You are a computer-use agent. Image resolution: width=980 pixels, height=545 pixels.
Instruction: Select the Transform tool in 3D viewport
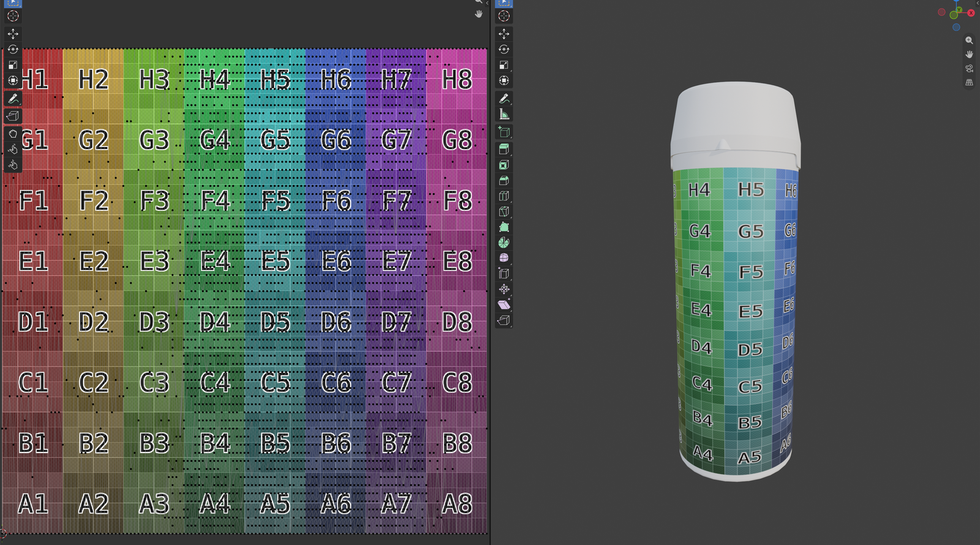(x=504, y=80)
